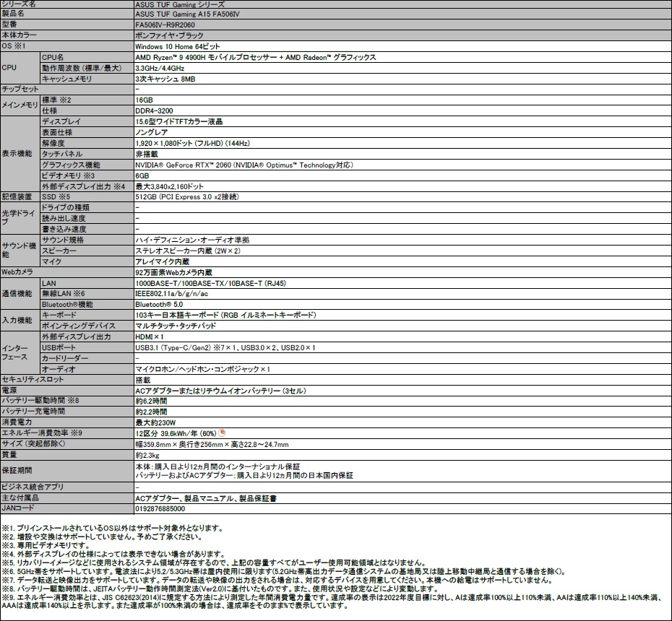Image resolution: width=672 pixels, height=621 pixels.
Task: Select the pointing device マルチタッチ・タッチパッド
Action: [x=176, y=326]
